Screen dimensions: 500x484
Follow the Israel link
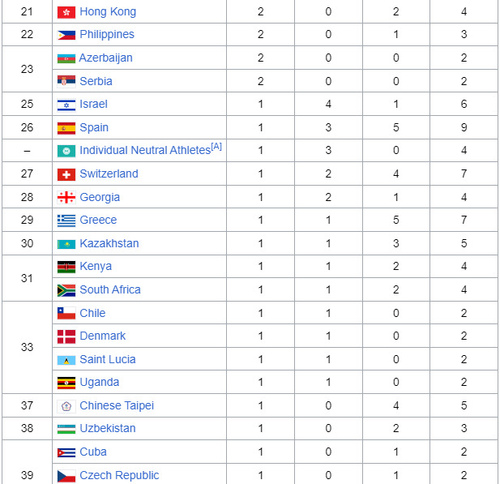pos(93,104)
